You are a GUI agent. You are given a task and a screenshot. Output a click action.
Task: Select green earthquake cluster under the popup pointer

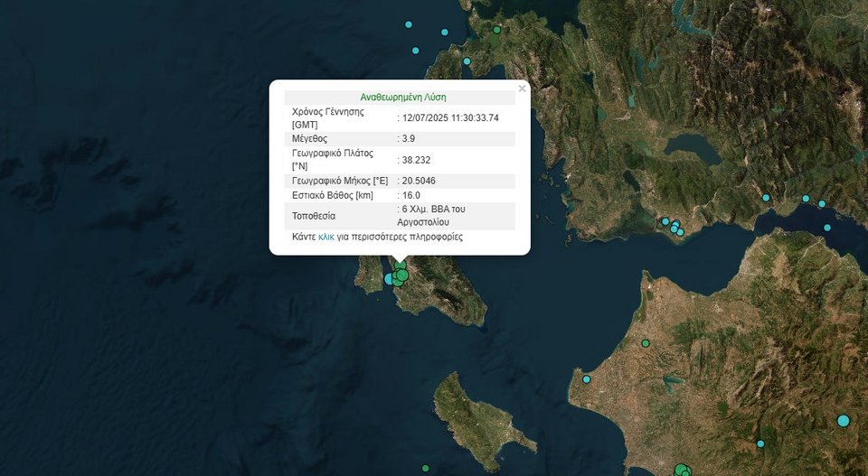click(x=401, y=274)
